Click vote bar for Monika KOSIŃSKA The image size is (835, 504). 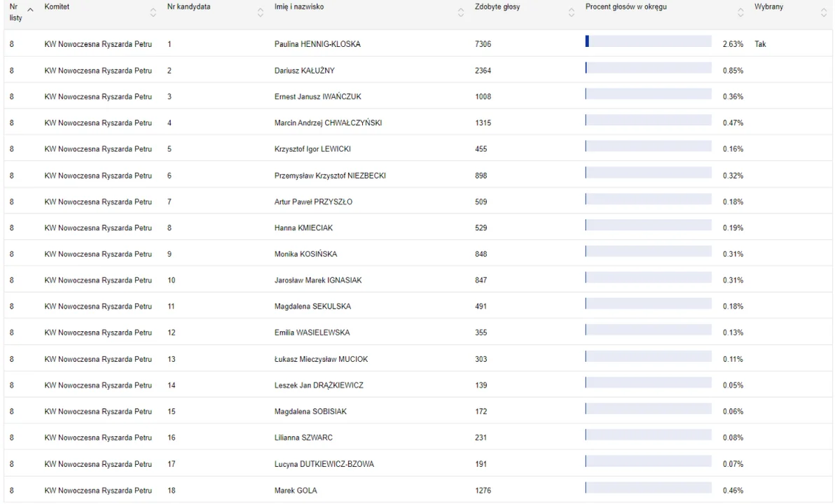pos(648,251)
